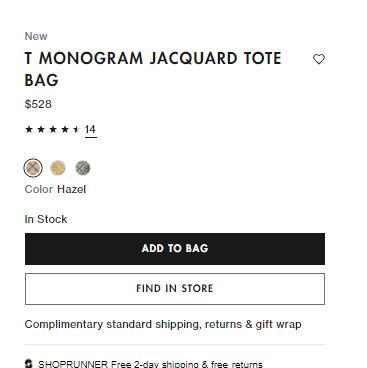Click the New label above the title

pos(36,36)
